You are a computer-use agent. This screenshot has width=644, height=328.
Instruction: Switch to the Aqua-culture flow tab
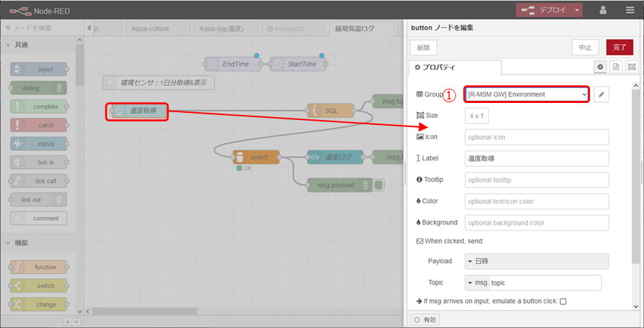click(157, 28)
